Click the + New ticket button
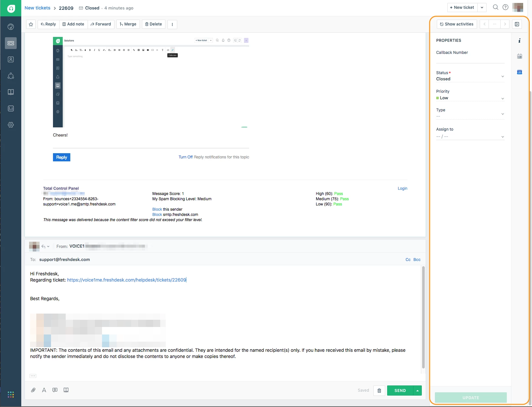532x407 pixels. tap(462, 8)
